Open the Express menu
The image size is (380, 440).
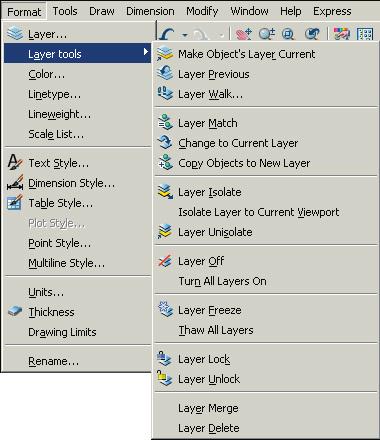click(332, 11)
